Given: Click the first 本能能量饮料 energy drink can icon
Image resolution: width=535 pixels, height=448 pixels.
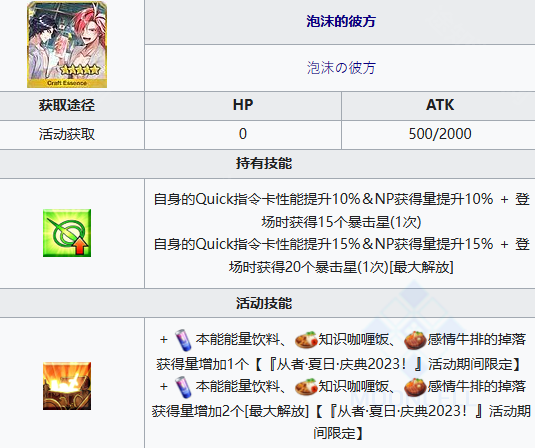Looking at the screenshot, I should pos(183,340).
